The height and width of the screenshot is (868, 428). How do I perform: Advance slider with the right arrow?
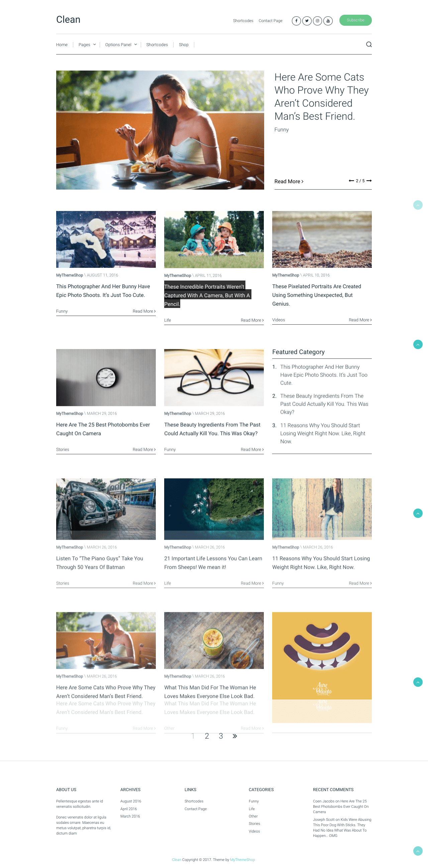(x=369, y=181)
